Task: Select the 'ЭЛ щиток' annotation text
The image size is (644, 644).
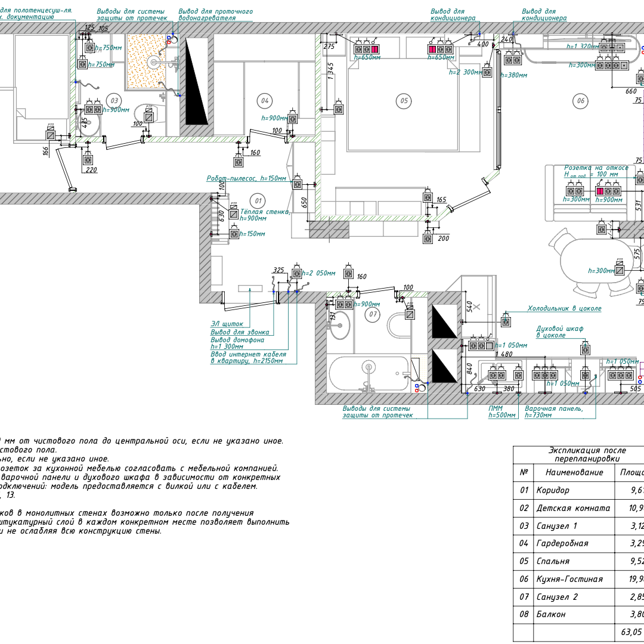Action: [x=227, y=324]
